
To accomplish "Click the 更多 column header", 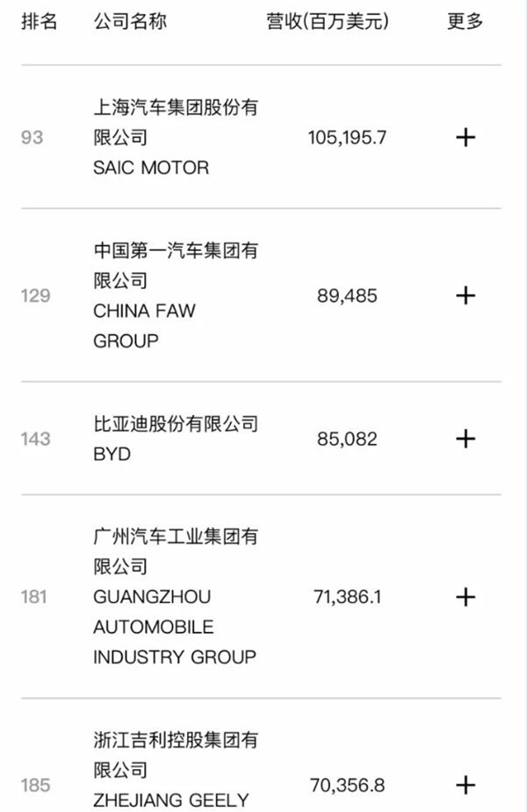I will (x=466, y=22).
